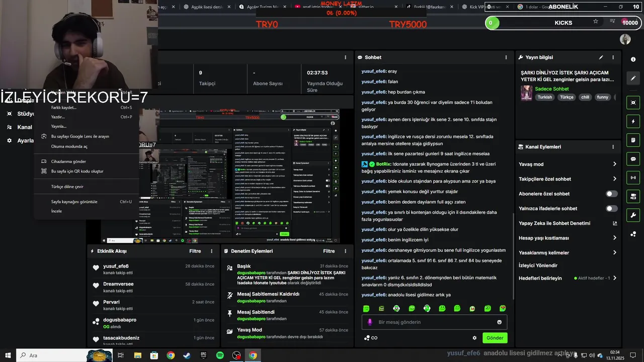This screenshot has height=362, width=644.
Task: Switch to the 1 dolar Google browser tab
Action: 541,7
